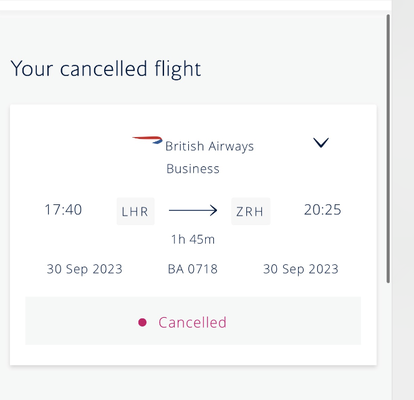Image resolution: width=414 pixels, height=400 pixels.
Task: Click the scrollbar track below the thumb
Action: (x=388, y=340)
